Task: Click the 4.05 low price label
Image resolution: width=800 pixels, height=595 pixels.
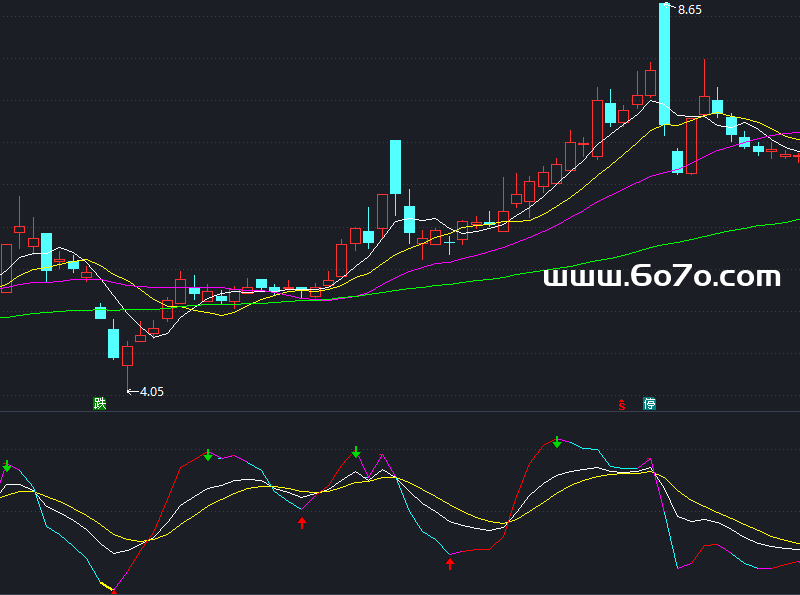Action: (x=151, y=392)
